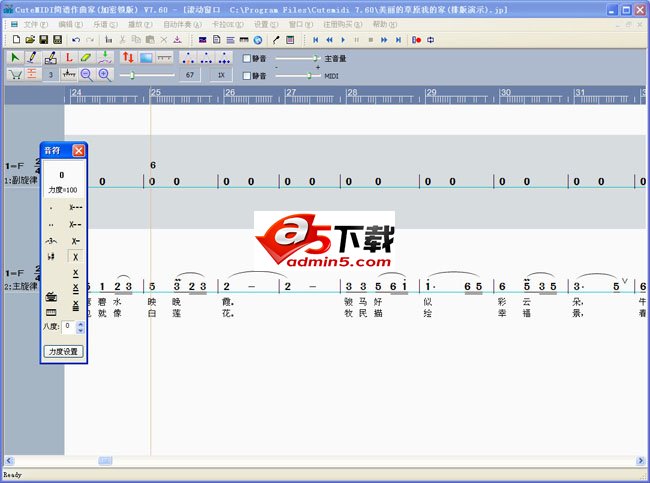Open the 自动伴奏 menu
The height and width of the screenshot is (483, 650).
(182, 24)
